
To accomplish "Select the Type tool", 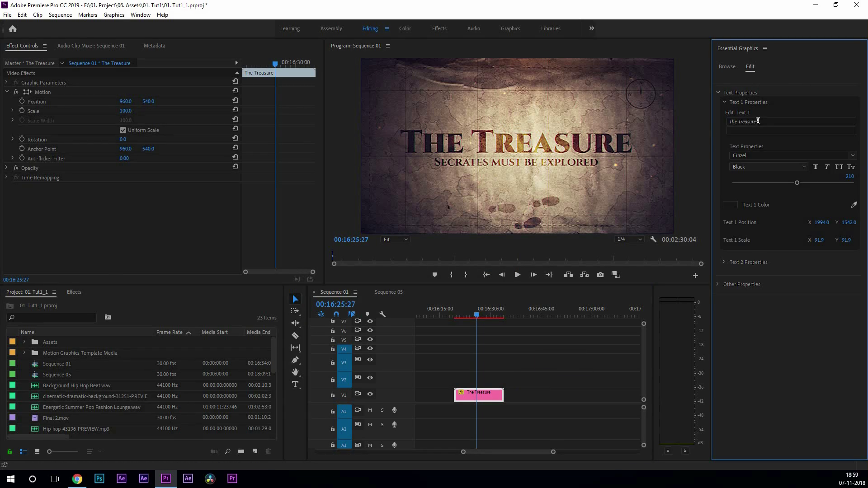I will 295,385.
